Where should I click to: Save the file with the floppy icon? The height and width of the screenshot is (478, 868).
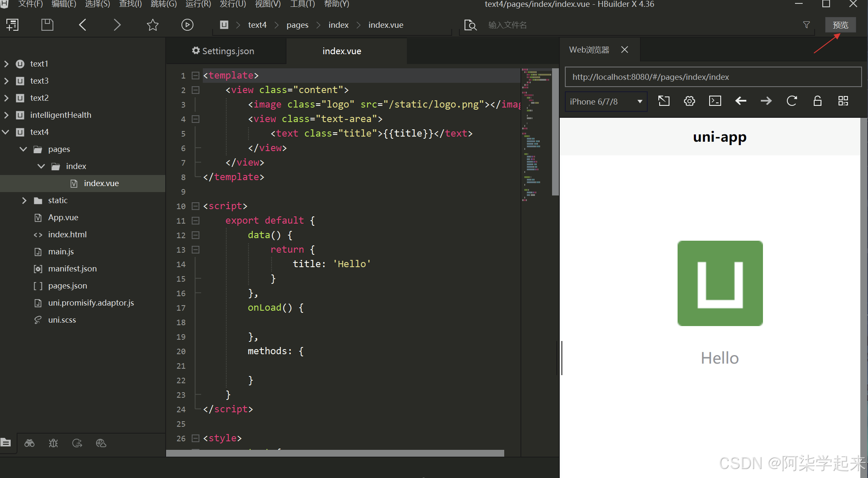(x=47, y=25)
